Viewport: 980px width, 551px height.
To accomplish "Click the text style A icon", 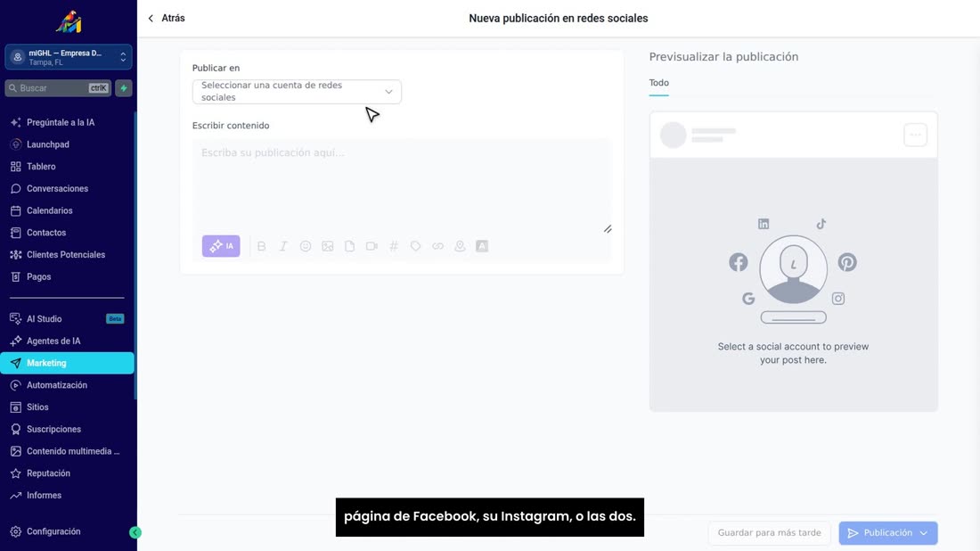I will (x=482, y=246).
